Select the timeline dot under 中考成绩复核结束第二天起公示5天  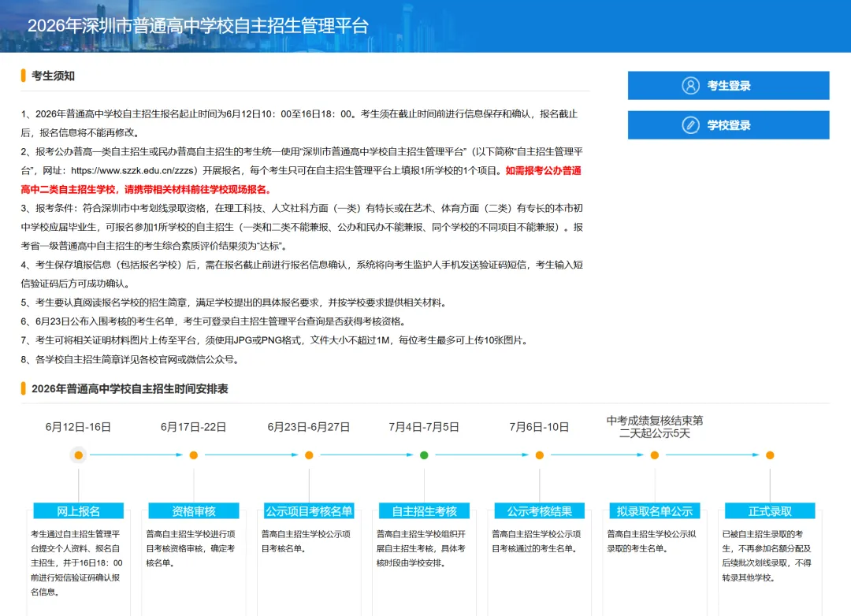click(x=655, y=455)
